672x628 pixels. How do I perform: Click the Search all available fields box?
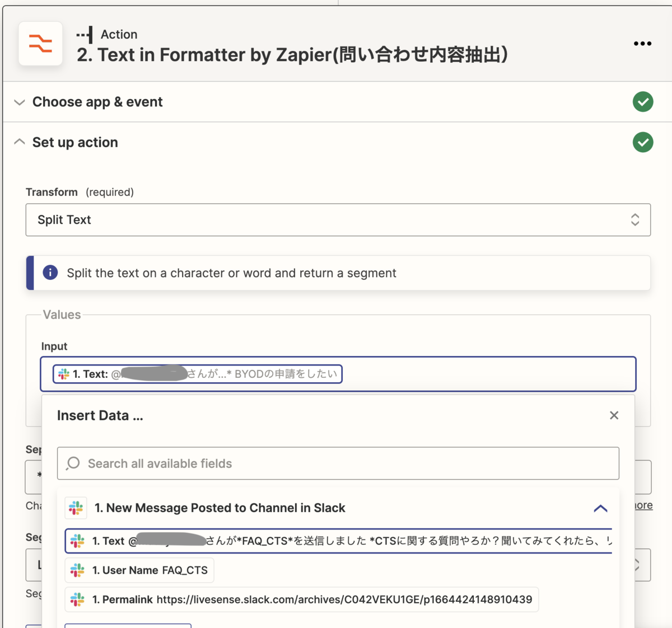pos(338,463)
